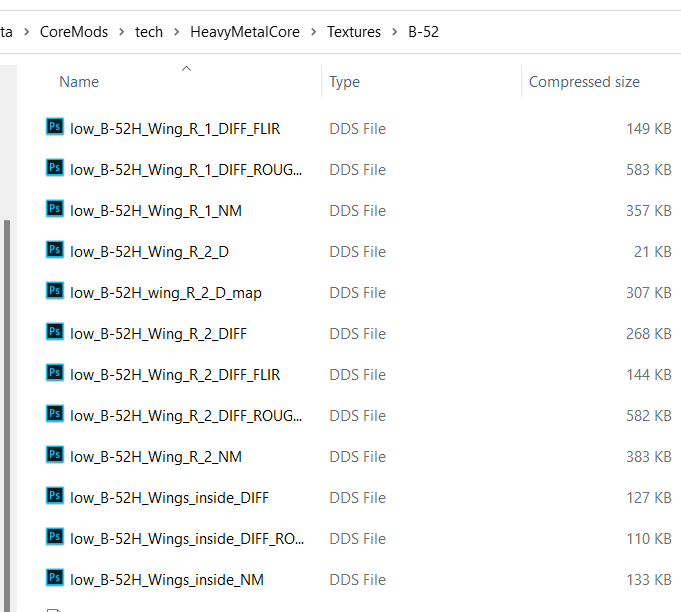The width and height of the screenshot is (681, 612).
Task: Click icon of low_B-52H_Wing_R_2_DIFF_FLIR
Action: click(55, 373)
